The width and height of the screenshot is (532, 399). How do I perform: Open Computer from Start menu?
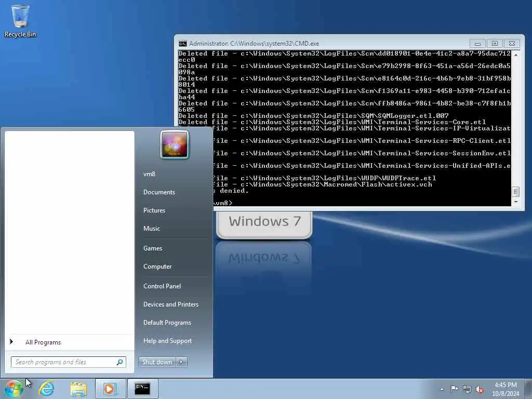[157, 267]
